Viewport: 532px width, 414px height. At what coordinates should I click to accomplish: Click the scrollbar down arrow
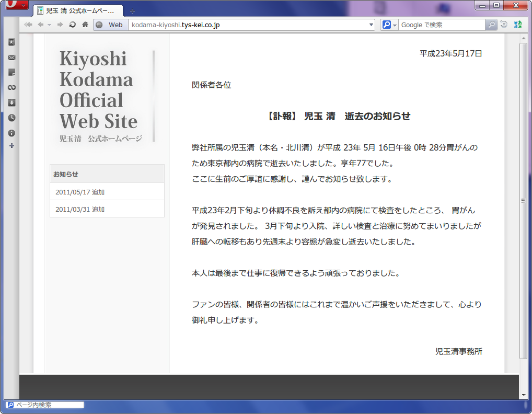524,395
